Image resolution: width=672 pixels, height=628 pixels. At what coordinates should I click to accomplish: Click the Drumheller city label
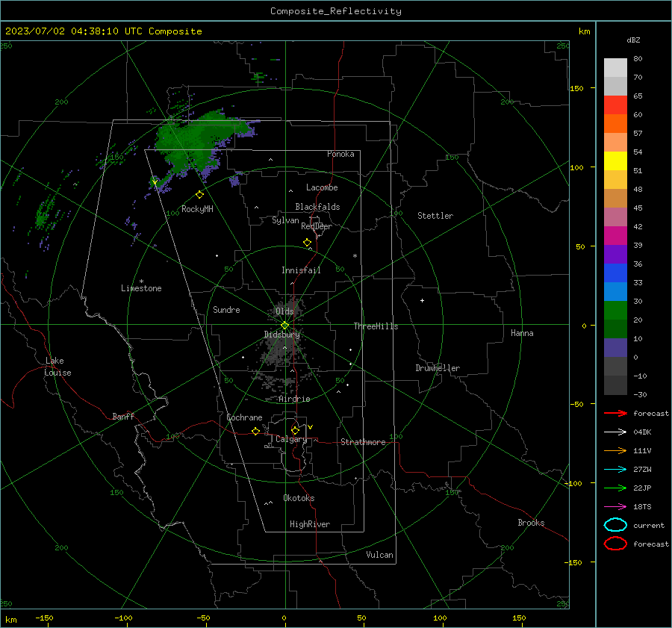(x=438, y=368)
